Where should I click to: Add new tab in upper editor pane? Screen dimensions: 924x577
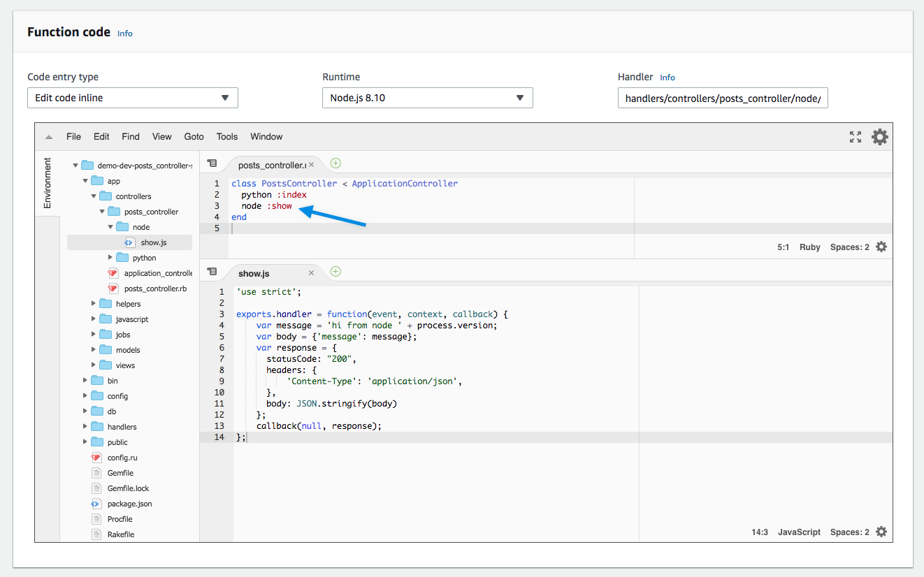[335, 163]
